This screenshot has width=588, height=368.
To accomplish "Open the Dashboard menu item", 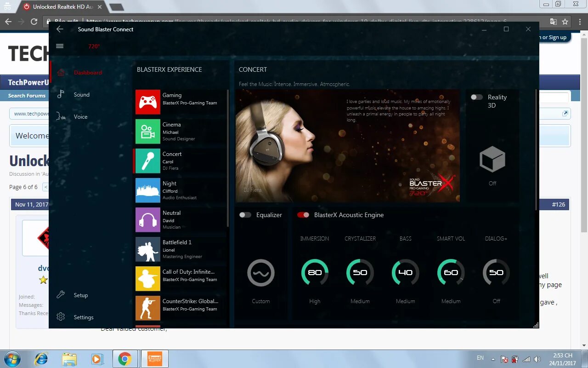I will pyautogui.click(x=88, y=73).
